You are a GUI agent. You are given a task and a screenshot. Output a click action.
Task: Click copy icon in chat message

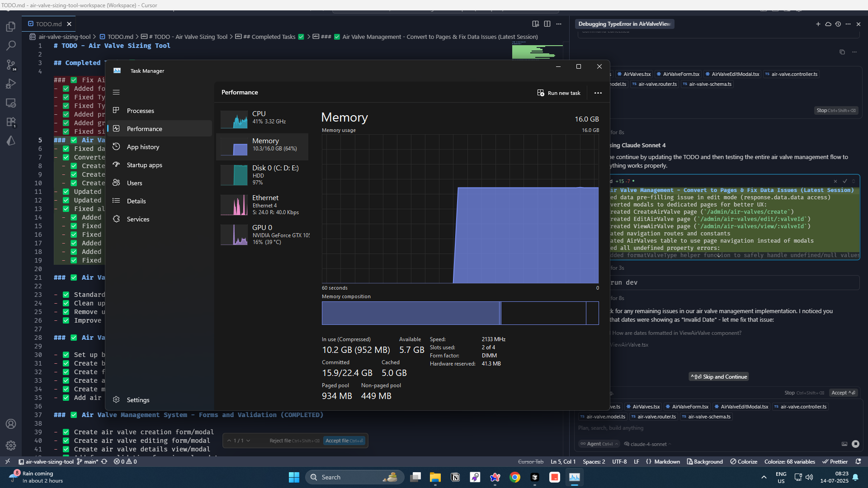pos(842,52)
